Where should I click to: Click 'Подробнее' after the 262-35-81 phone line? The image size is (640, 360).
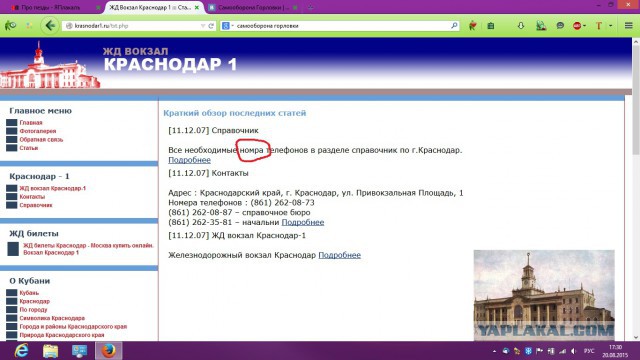tap(303, 222)
